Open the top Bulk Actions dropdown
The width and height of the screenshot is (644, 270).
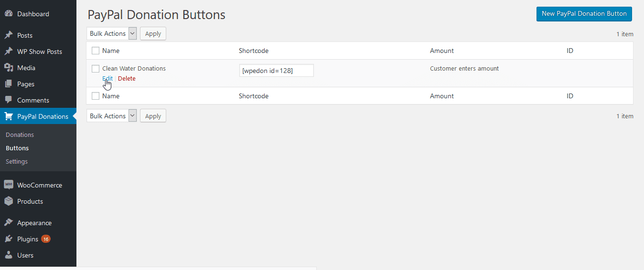(112, 33)
